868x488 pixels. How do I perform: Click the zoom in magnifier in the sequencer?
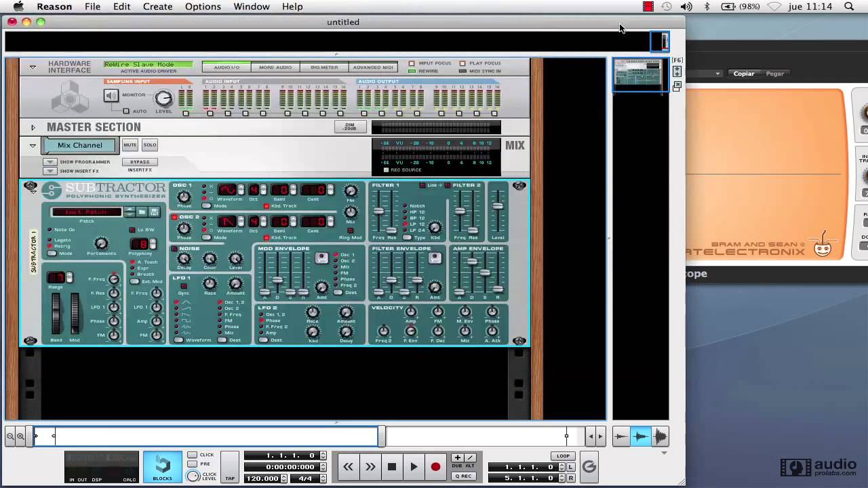(x=21, y=437)
